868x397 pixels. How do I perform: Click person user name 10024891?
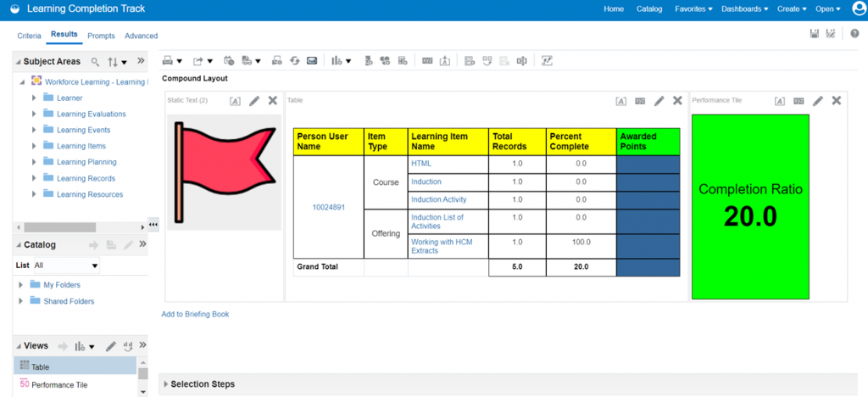pos(329,207)
